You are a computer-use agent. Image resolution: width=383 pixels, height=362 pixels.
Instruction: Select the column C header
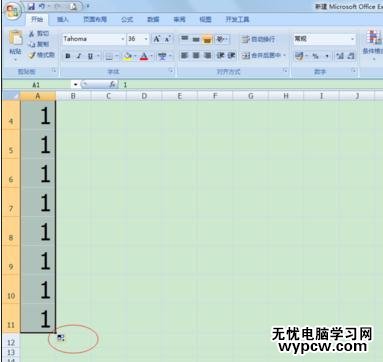pos(108,96)
